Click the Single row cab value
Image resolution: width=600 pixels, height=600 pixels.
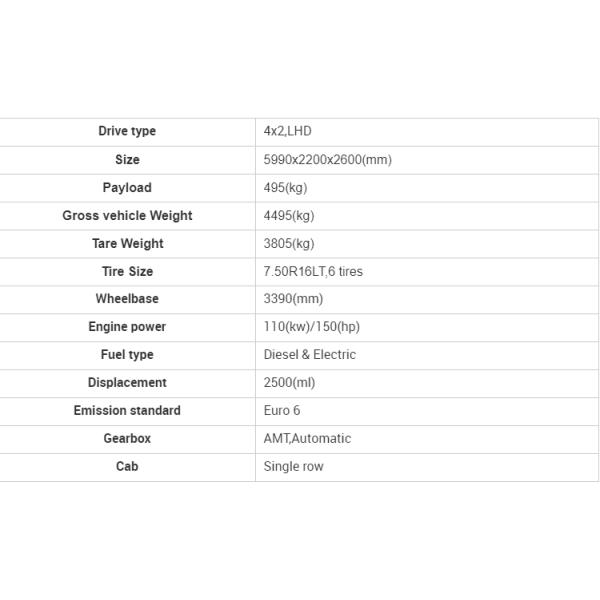[293, 467]
